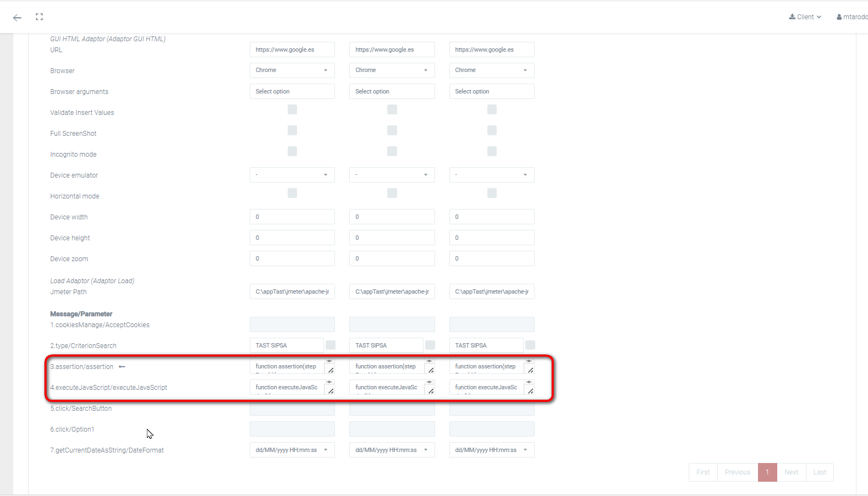Open the mtarodo user menu
The height and width of the screenshot is (496, 868).
(852, 17)
